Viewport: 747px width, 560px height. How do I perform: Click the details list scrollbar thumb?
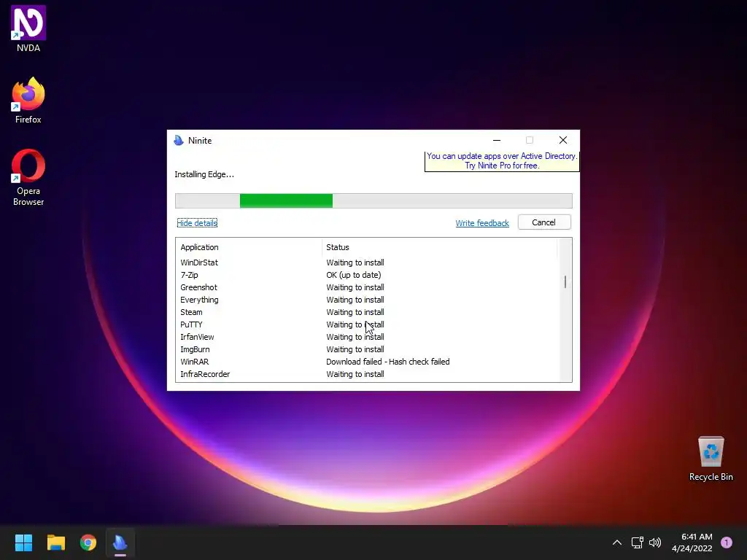[565, 282]
